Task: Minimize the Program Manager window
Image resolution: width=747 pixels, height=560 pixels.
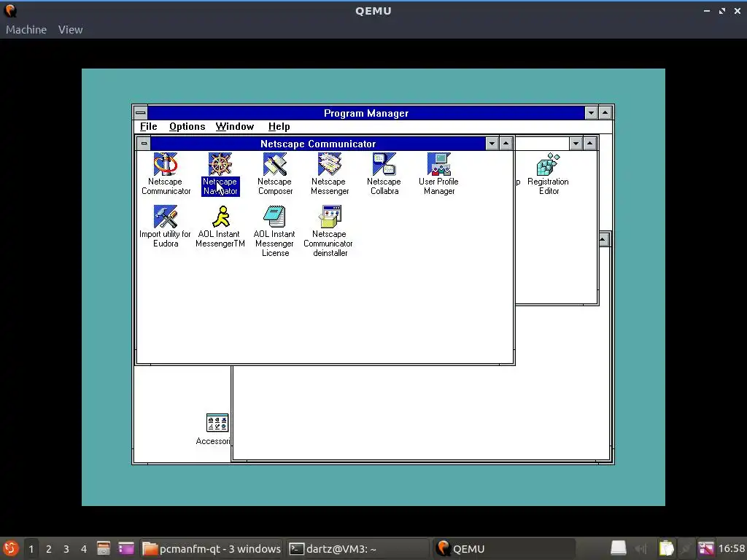Action: pyautogui.click(x=591, y=113)
